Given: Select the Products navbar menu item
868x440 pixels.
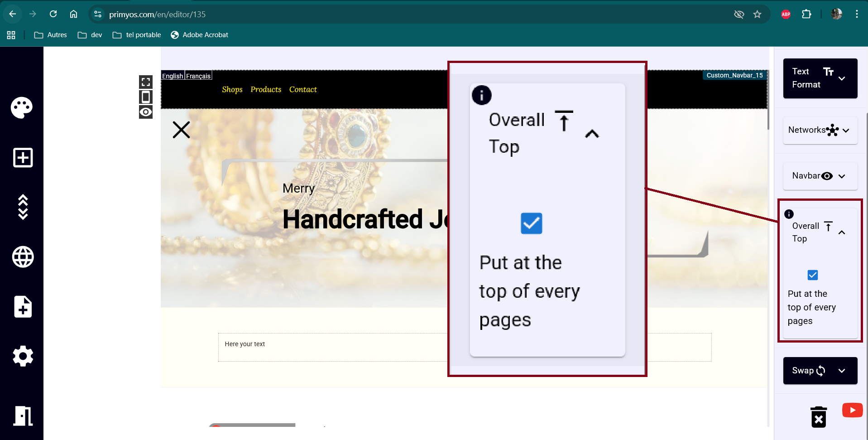Looking at the screenshot, I should click(x=266, y=90).
